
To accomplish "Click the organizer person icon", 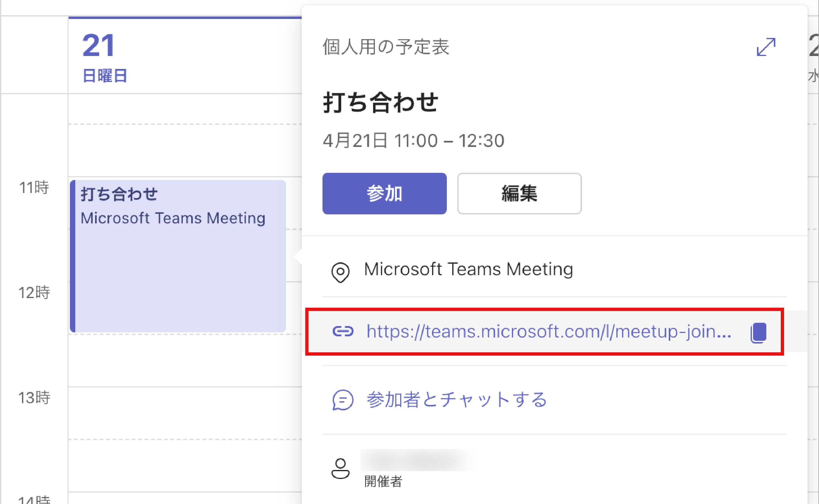I will coord(340,469).
